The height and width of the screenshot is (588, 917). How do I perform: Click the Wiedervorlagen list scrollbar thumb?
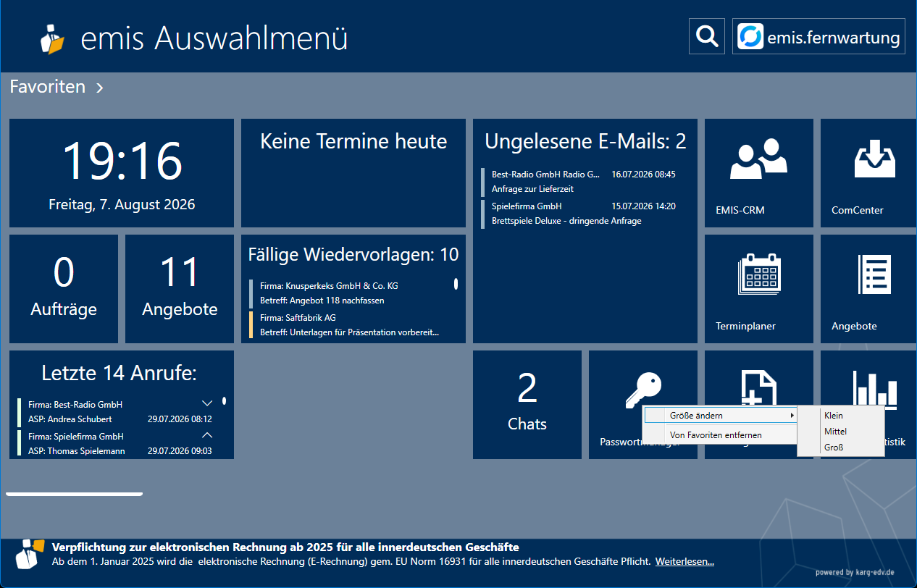(456, 284)
